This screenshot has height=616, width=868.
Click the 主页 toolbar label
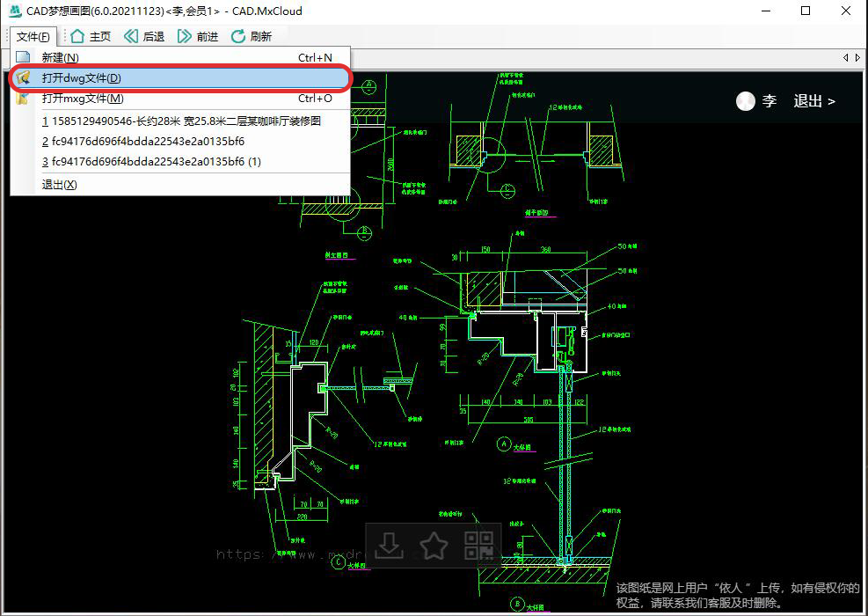point(100,37)
